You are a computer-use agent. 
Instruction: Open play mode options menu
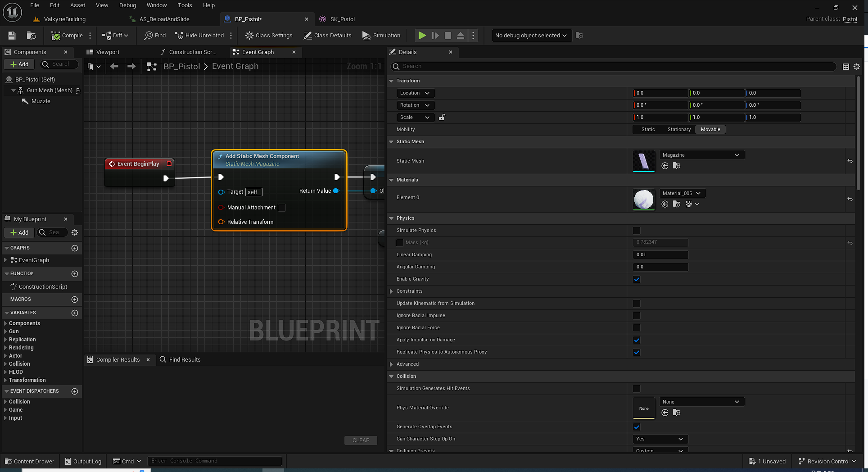(x=473, y=36)
